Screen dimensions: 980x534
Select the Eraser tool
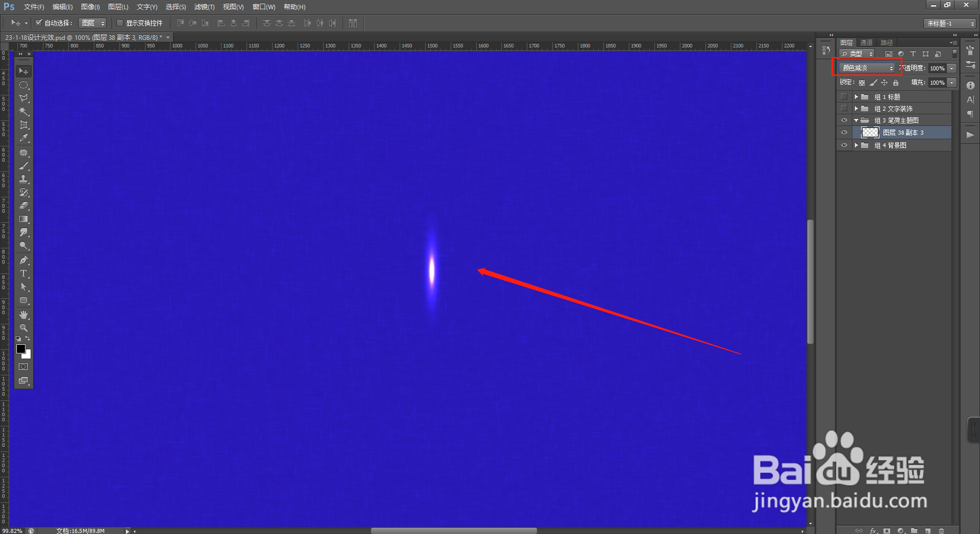23,206
